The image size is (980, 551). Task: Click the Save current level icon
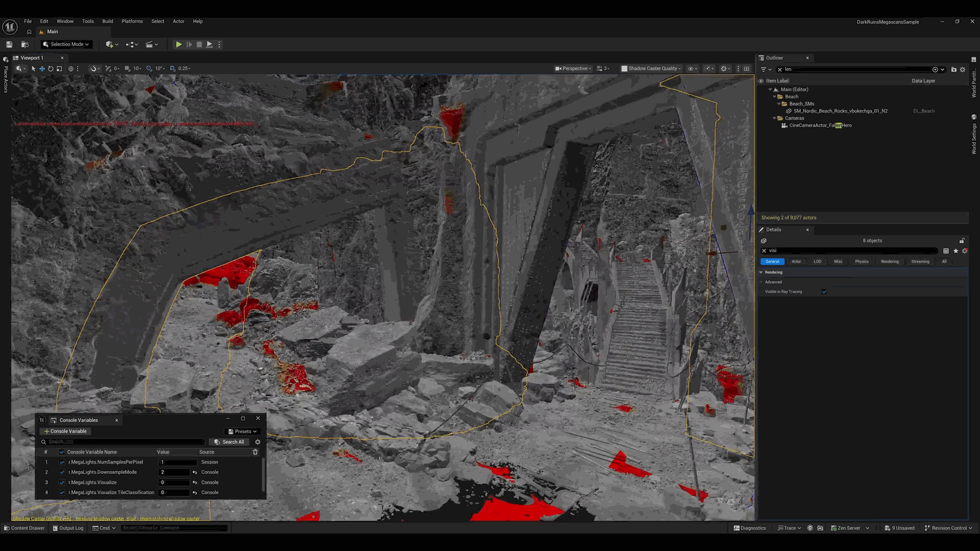coord(9,44)
